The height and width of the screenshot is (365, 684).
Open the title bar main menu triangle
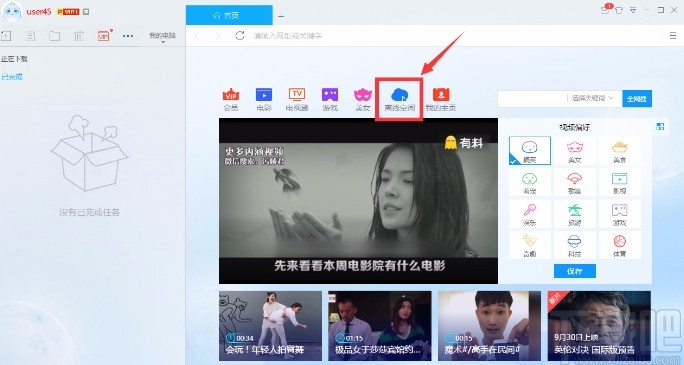click(x=633, y=10)
